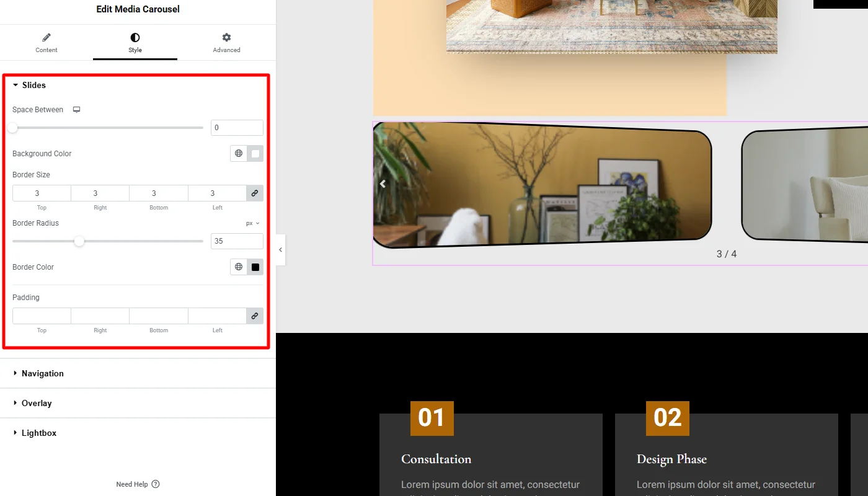Pick the Background Color swatch

pos(255,153)
